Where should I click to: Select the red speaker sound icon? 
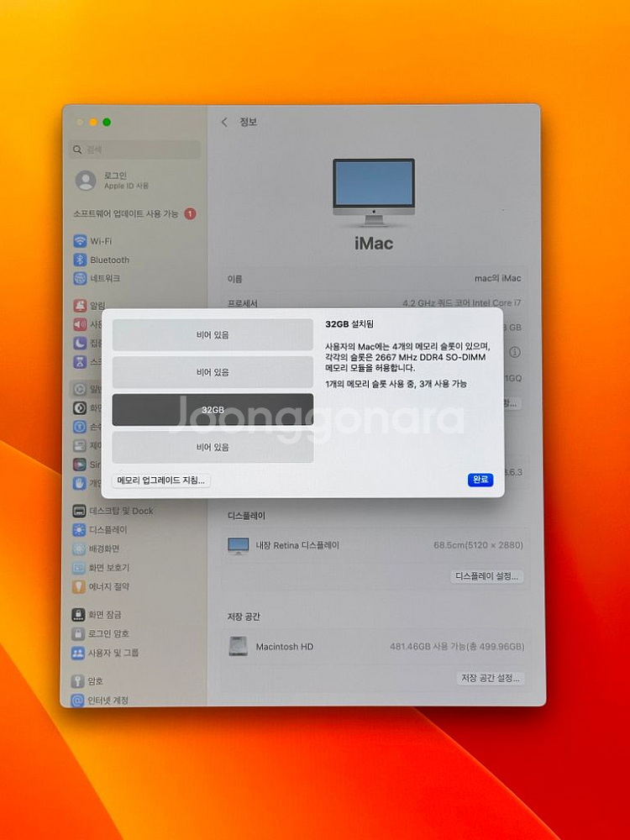pyautogui.click(x=80, y=324)
